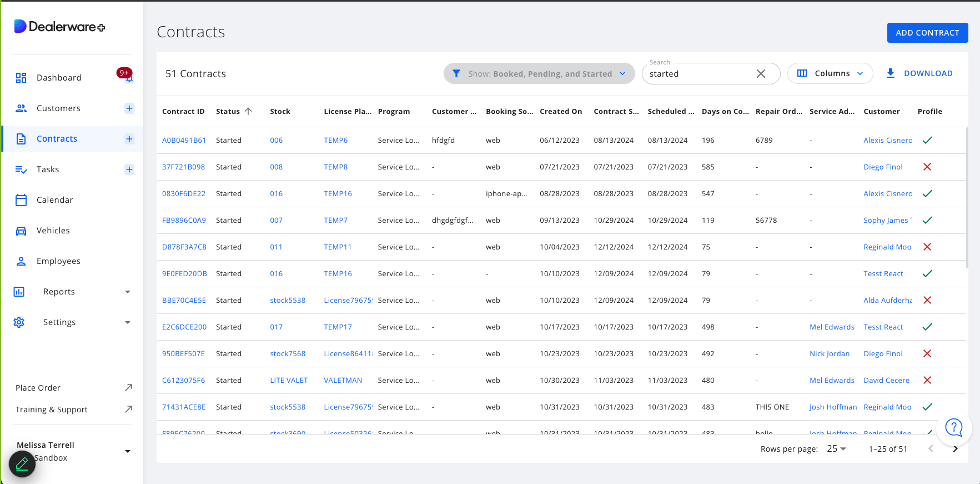This screenshot has width=980, height=484.
Task: Add a new customer with plus icon
Action: tap(129, 108)
